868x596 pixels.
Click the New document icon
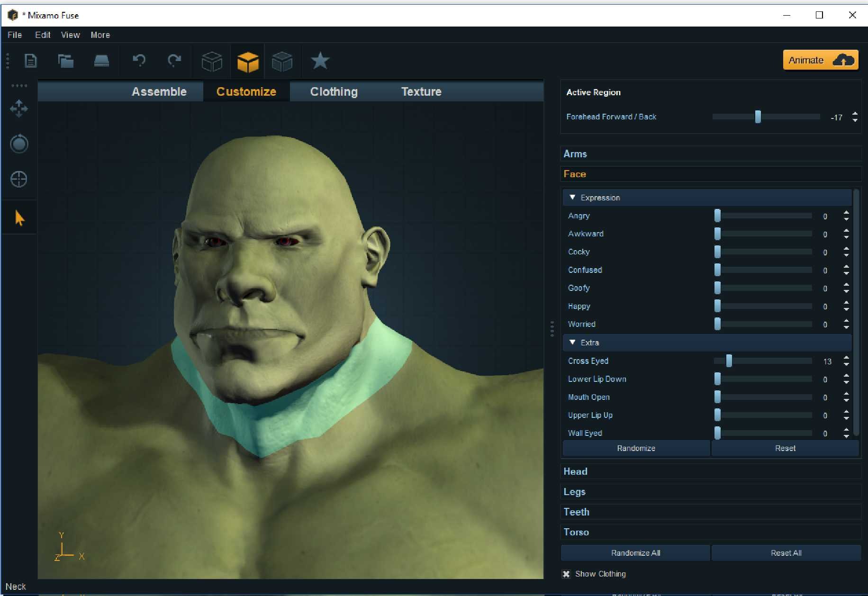point(31,61)
